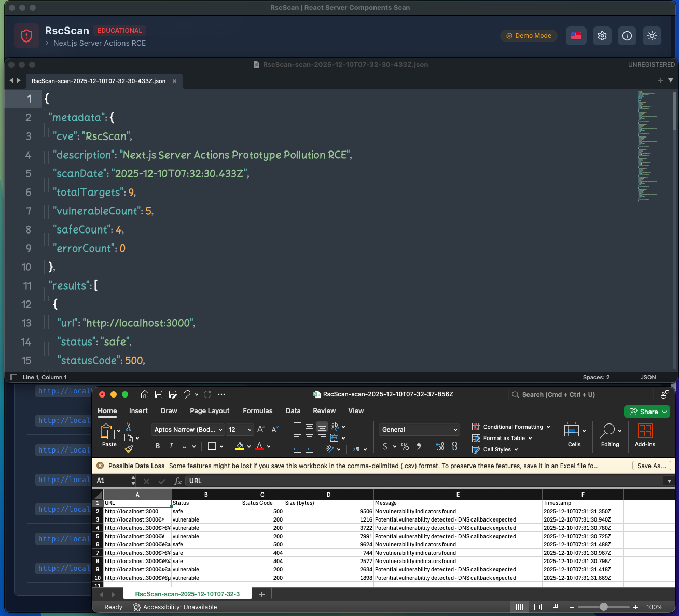Open the Editing ribbon group button

(x=610, y=435)
